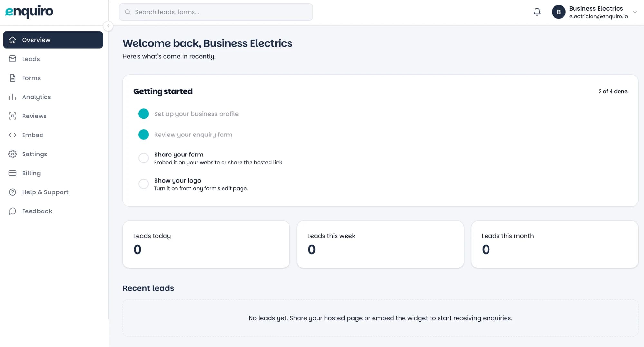Click the Analytics bar chart icon

coord(13,97)
